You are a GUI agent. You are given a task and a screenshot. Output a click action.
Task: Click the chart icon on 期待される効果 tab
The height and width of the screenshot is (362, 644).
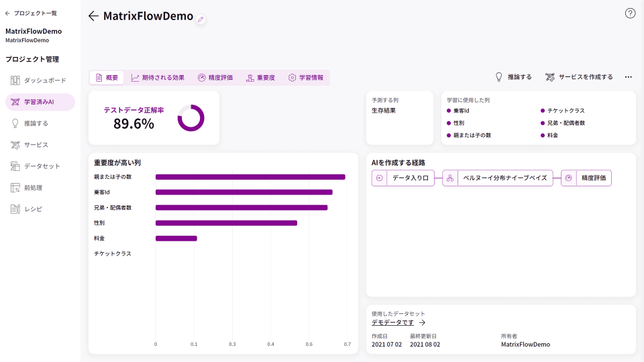pos(135,78)
